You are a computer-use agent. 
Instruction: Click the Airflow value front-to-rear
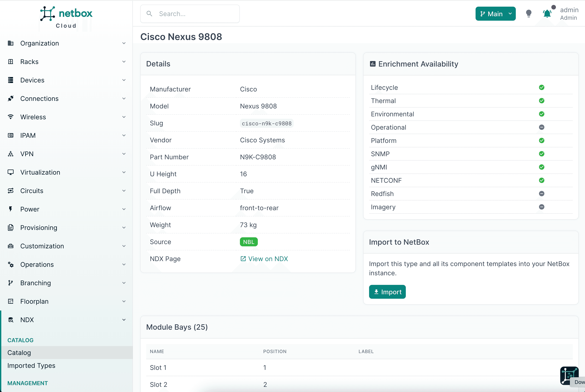point(259,208)
